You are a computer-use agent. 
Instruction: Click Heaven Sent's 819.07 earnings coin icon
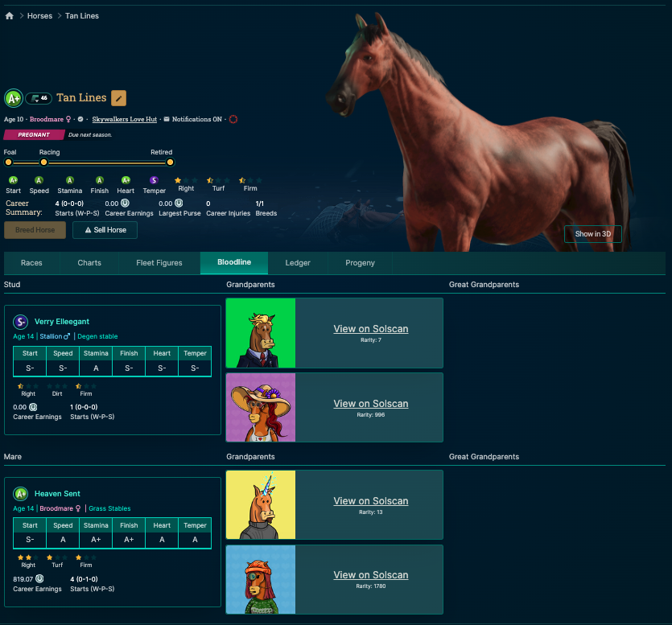39,578
